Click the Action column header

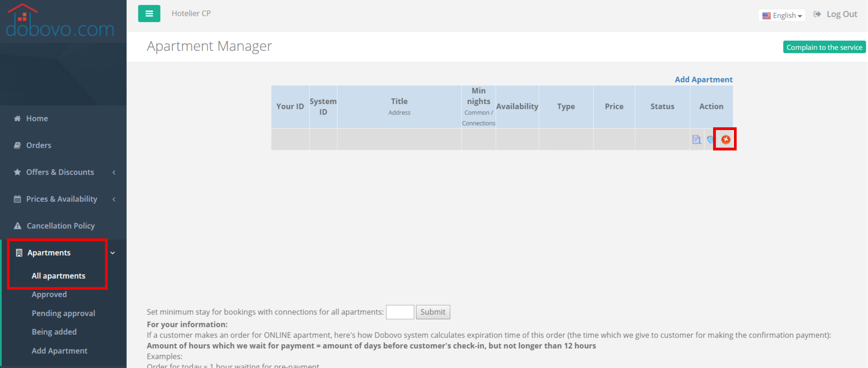pyautogui.click(x=711, y=106)
